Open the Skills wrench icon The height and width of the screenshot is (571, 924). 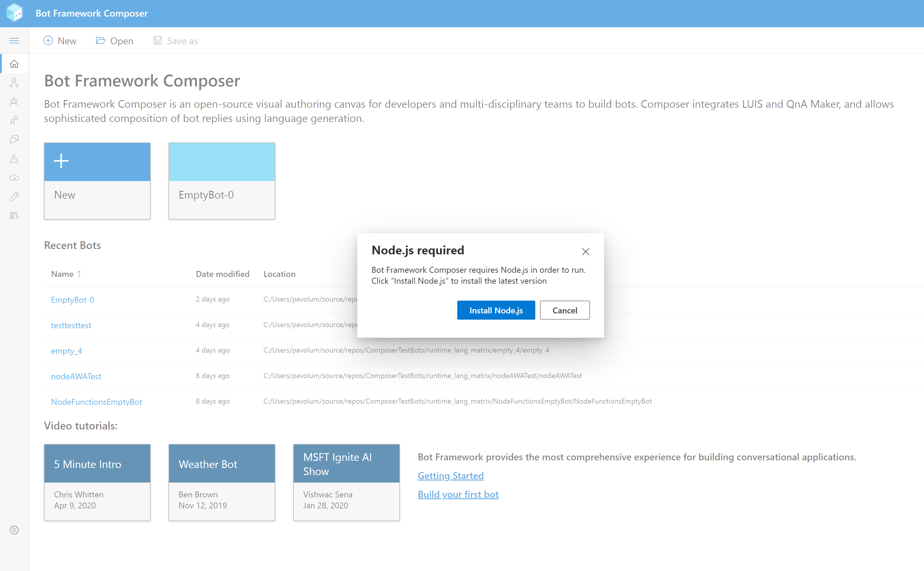14,196
